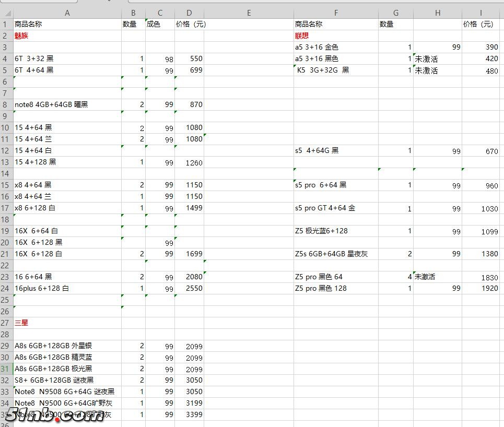Select column E header
Viewport: 504px width, 427px height.
pos(249,13)
